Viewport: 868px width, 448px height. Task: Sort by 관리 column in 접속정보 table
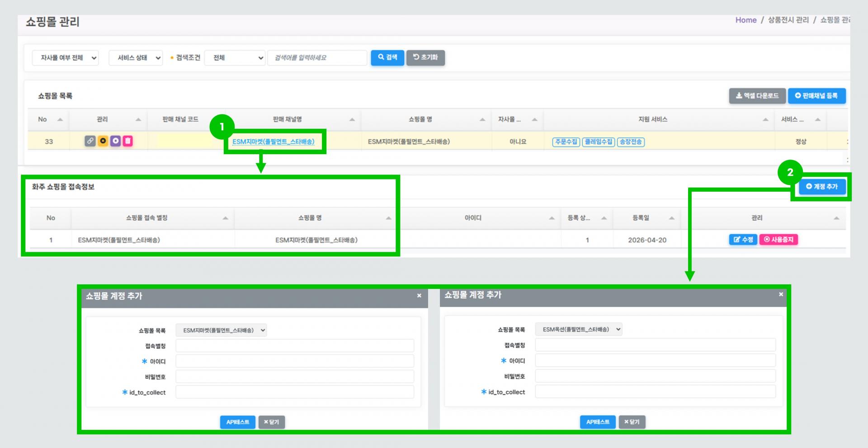(x=836, y=218)
